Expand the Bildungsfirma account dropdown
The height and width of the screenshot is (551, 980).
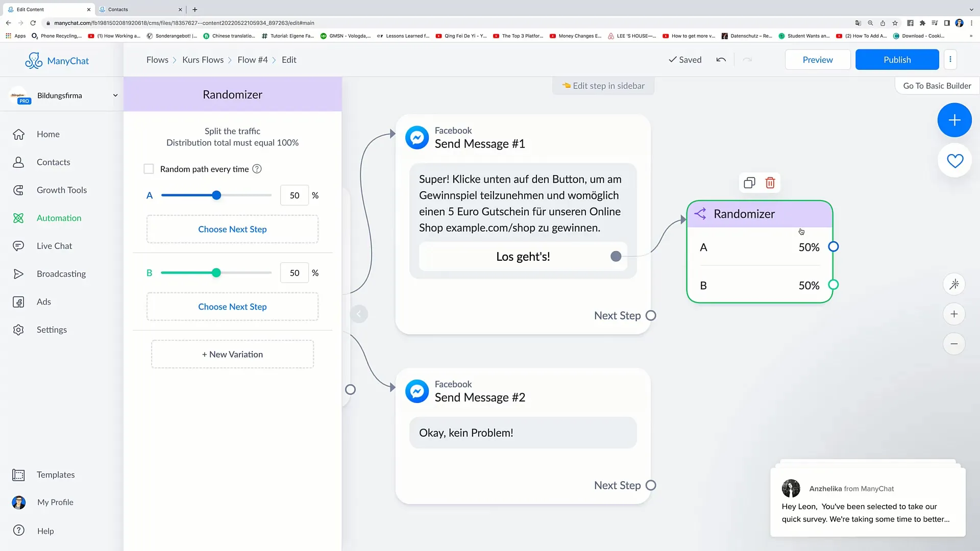115,95
